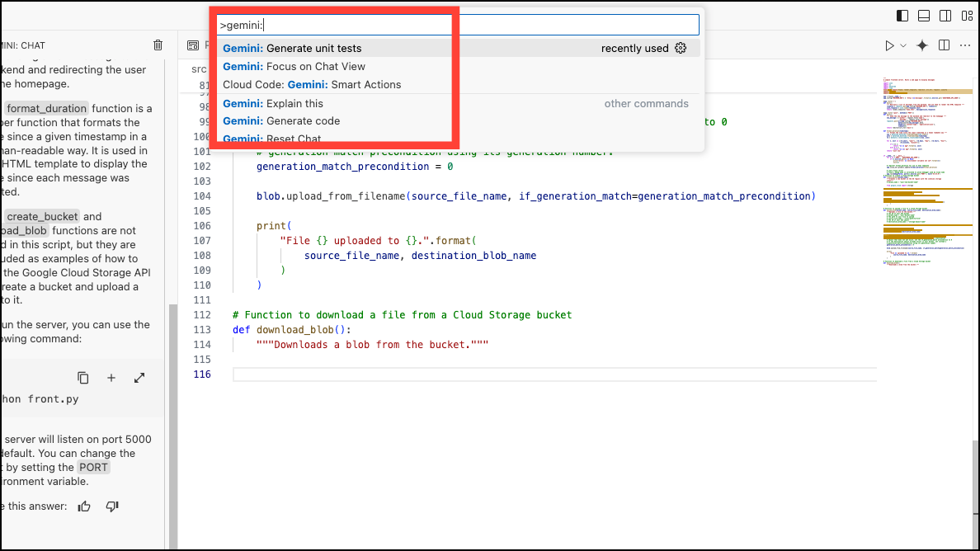Click 'source_file_name, destination_blob_name' on line 108
The image size is (980, 551).
pyautogui.click(x=420, y=256)
